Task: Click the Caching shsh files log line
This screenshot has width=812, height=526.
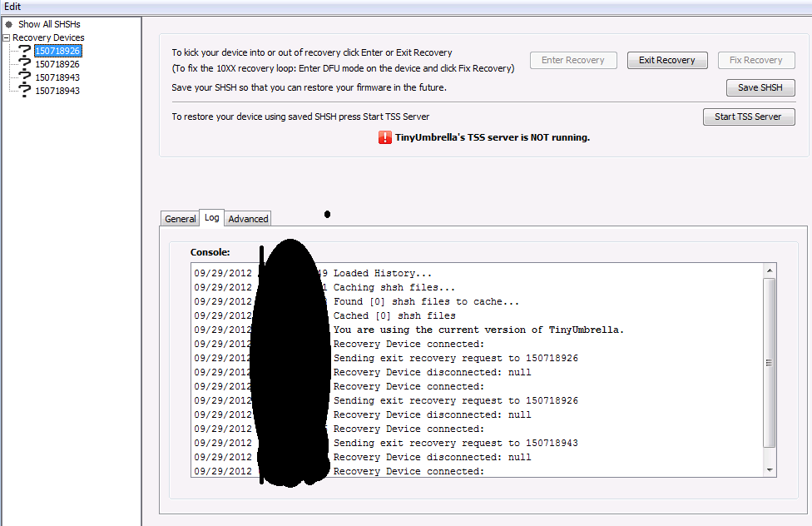Action: point(394,287)
